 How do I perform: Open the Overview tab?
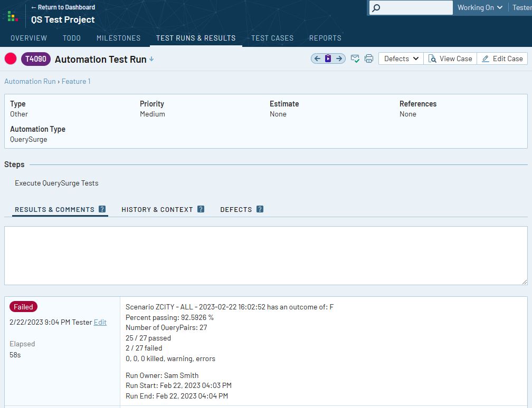(x=29, y=38)
